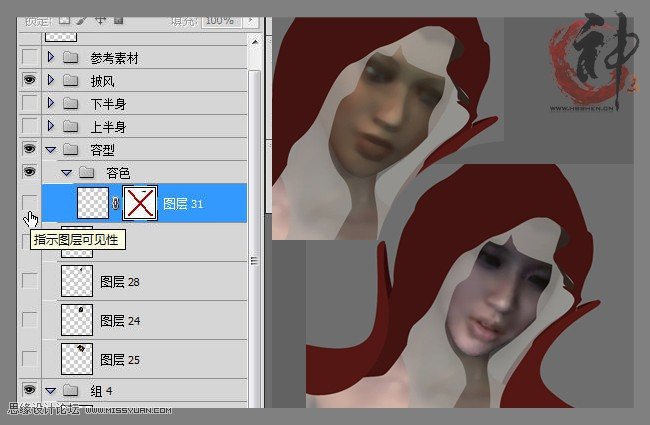Expand the 上半身 group

click(51, 125)
